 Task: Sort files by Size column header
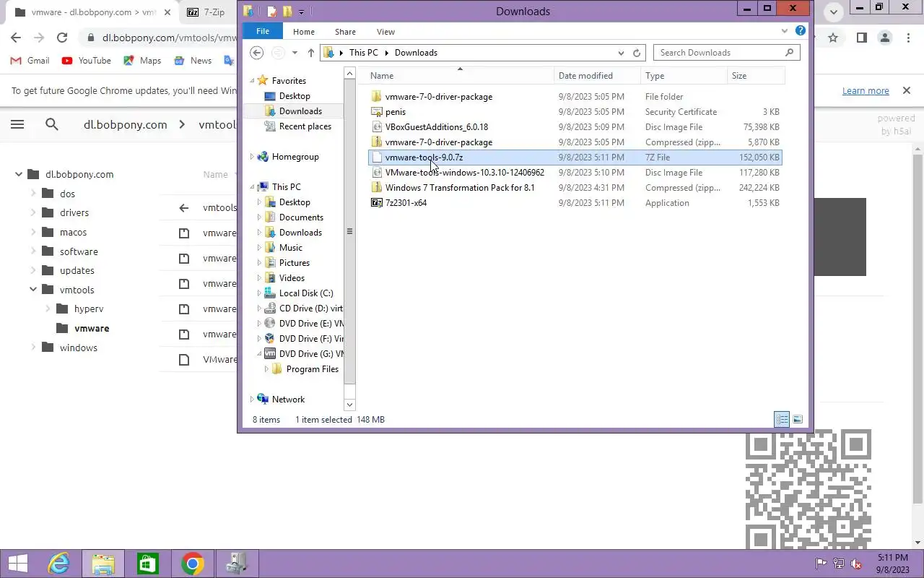tap(755, 76)
